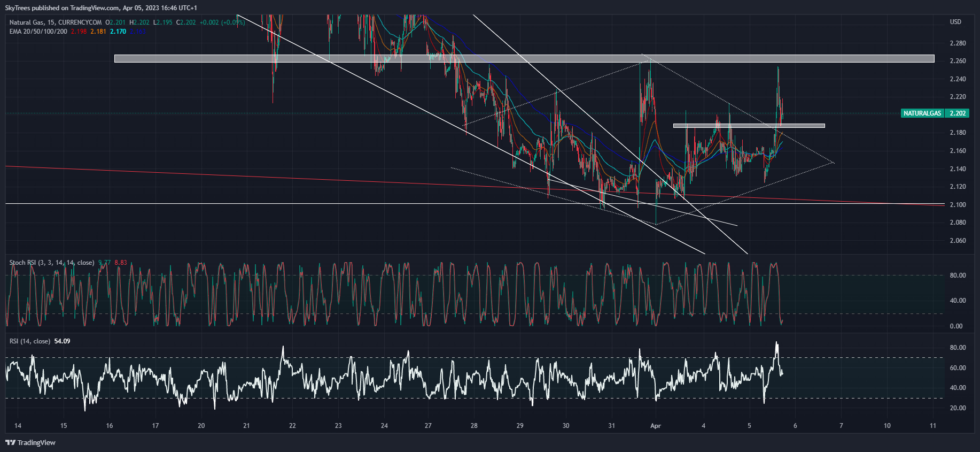
Task: Click the Stoch RSI (3, 3, 14, 14, close) legend
Action: click(52, 263)
